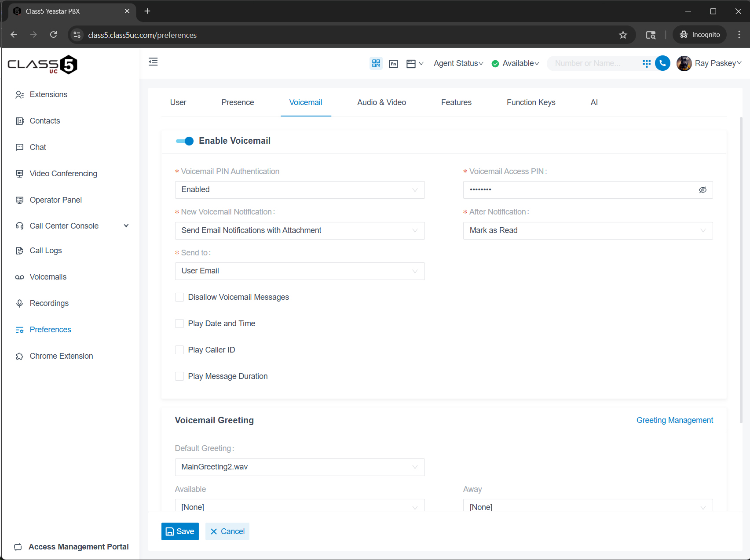Toggle the Enable Voicemail switch

pyautogui.click(x=185, y=141)
